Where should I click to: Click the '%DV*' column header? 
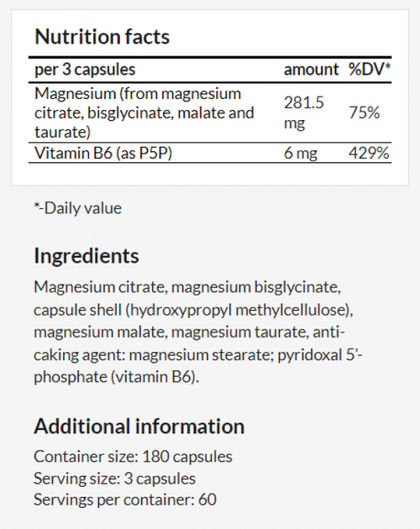370,70
